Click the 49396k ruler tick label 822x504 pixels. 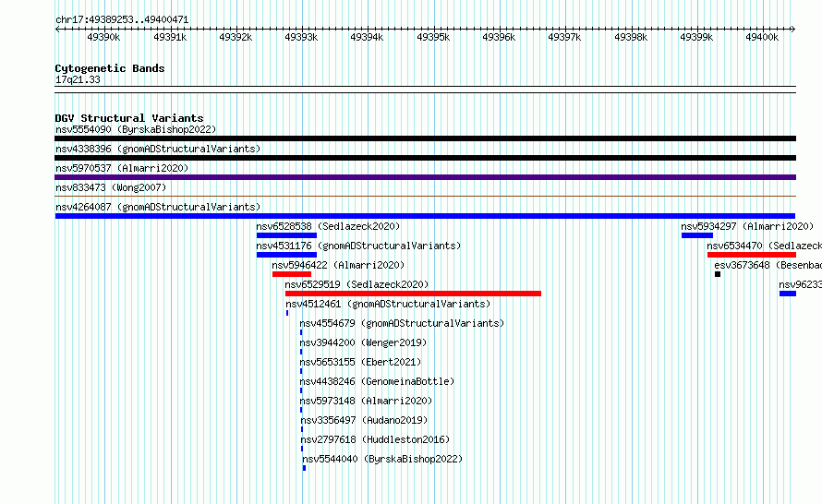499,37
